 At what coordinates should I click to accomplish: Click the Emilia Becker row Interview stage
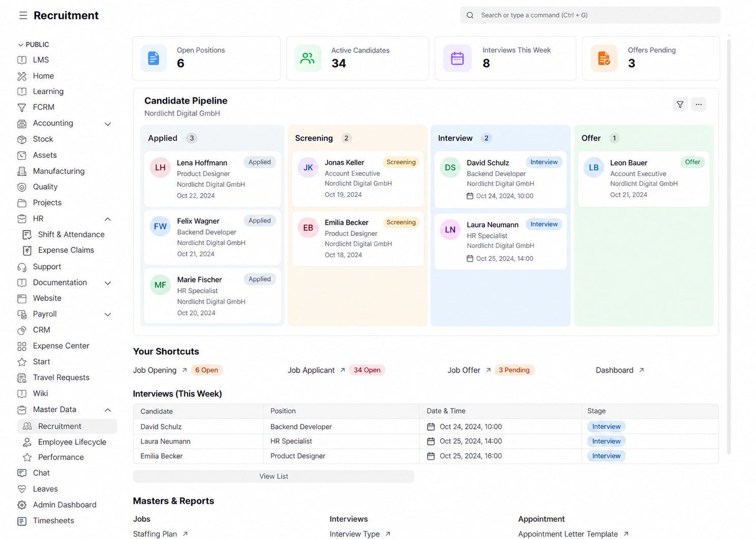coord(606,456)
